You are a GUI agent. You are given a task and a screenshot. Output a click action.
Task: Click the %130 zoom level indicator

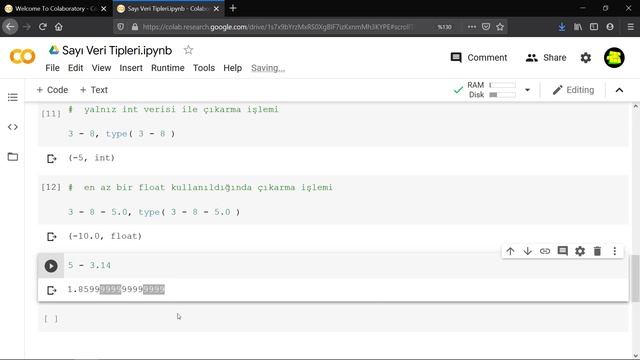(444, 27)
